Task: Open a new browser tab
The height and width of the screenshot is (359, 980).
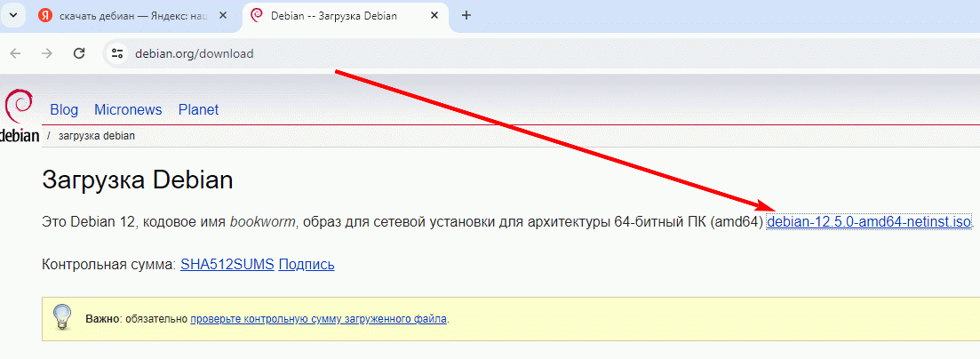Action: (x=466, y=16)
